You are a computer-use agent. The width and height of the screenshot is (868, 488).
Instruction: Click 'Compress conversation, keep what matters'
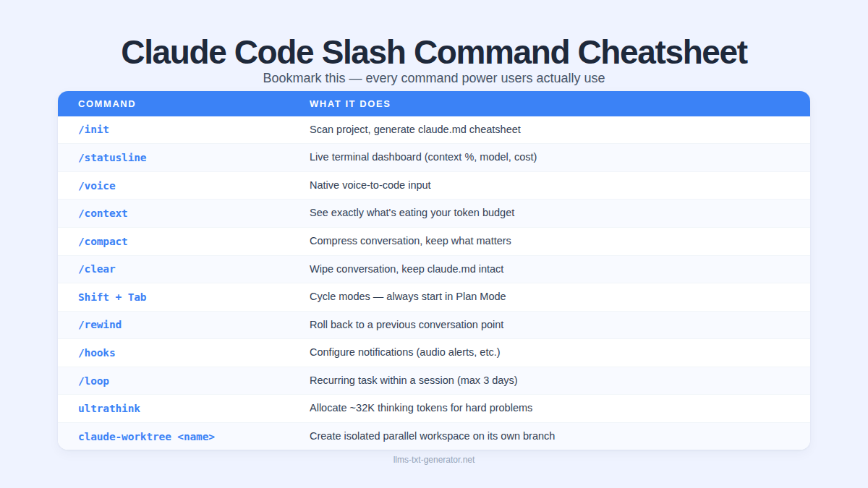pos(410,241)
